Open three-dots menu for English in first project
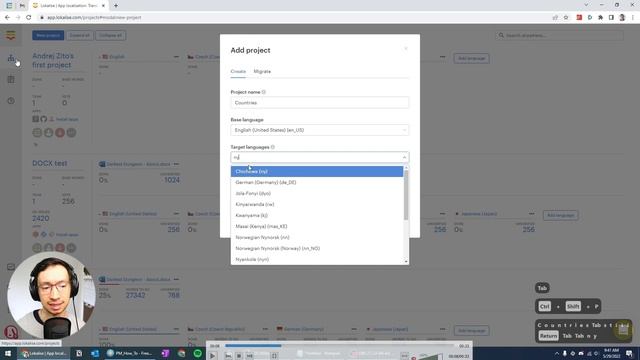 [176, 57]
